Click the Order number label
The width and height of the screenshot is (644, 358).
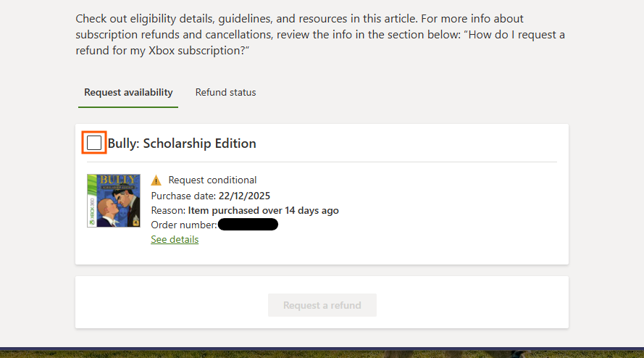[183, 225]
